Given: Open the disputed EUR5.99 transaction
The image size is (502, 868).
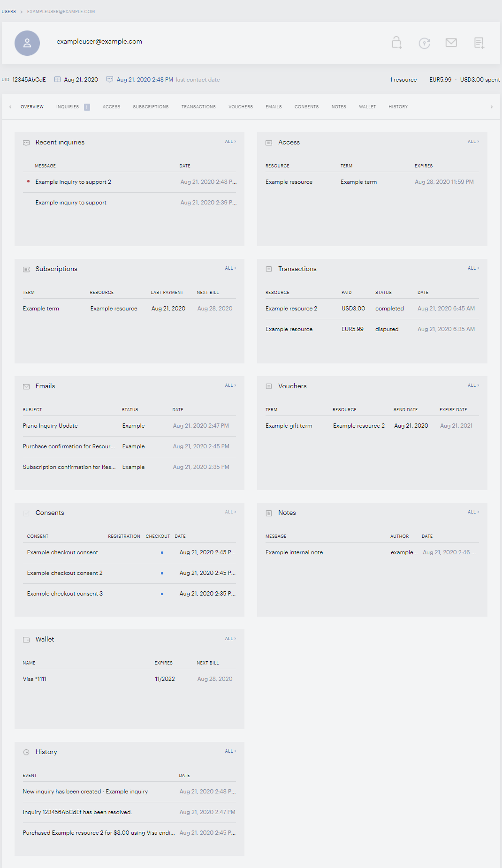Looking at the screenshot, I should [x=372, y=329].
